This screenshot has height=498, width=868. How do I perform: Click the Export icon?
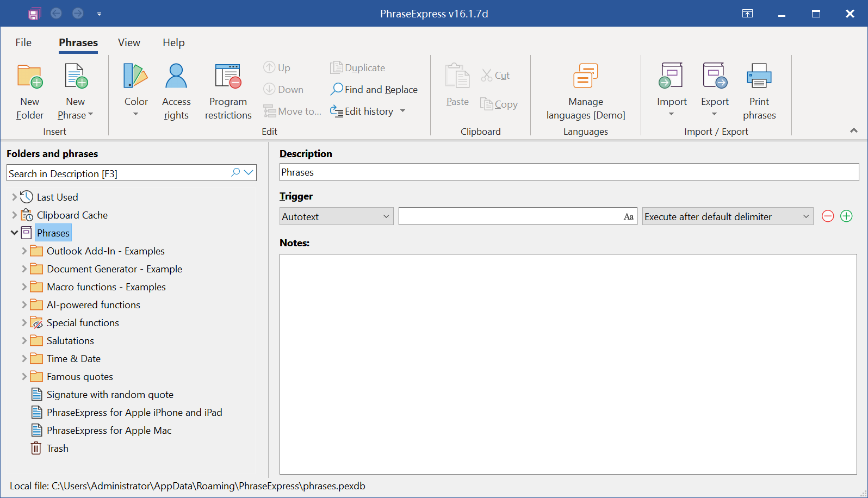coord(715,76)
